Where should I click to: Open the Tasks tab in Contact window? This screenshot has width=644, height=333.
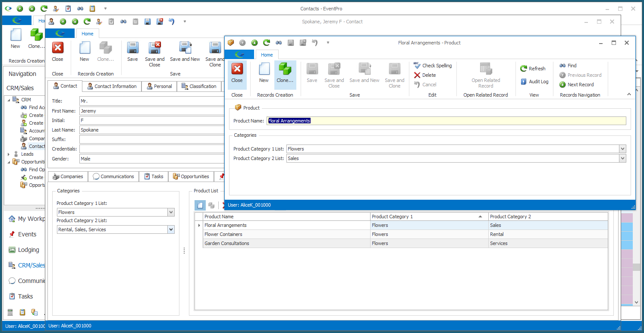coord(154,176)
